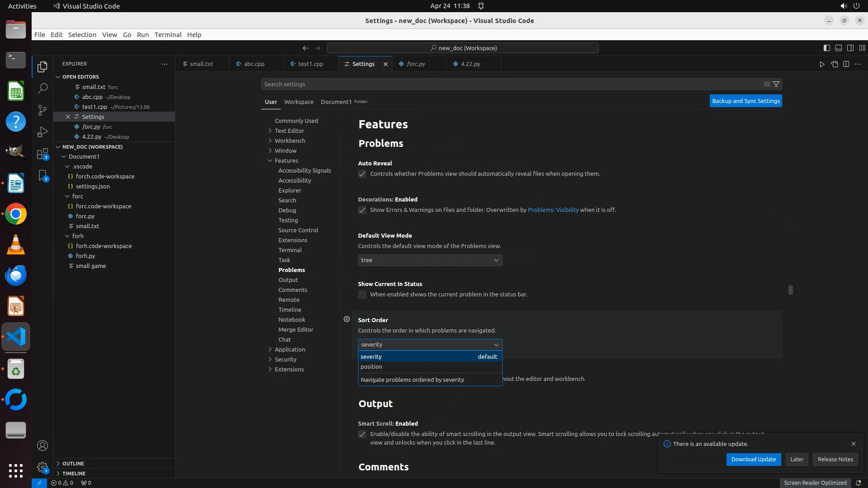Expand the Text Editor settings category
The height and width of the screenshot is (488, 868).
coord(289,131)
